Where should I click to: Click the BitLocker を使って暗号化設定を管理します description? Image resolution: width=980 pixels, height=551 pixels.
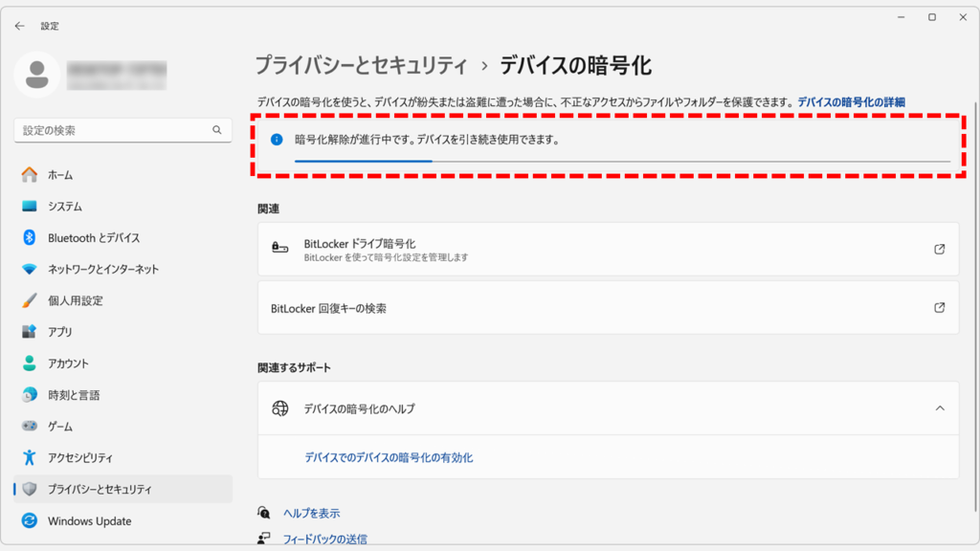click(386, 257)
